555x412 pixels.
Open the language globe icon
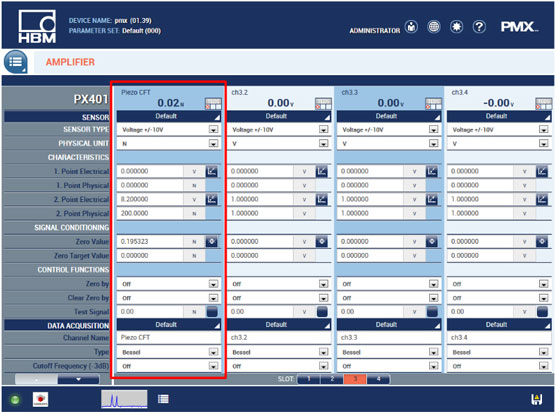[434, 27]
